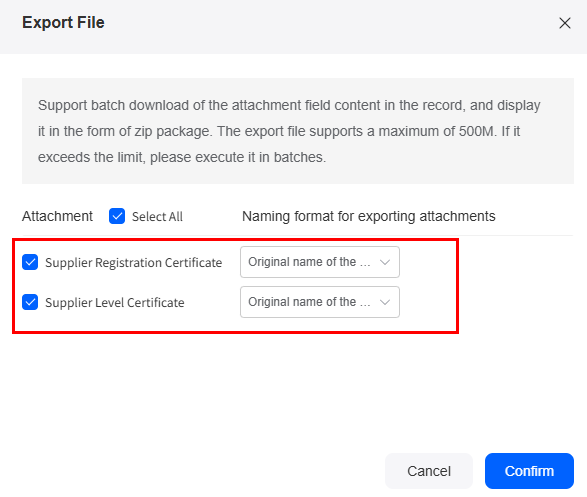Confirm the file export
The image size is (587, 497).
529,471
